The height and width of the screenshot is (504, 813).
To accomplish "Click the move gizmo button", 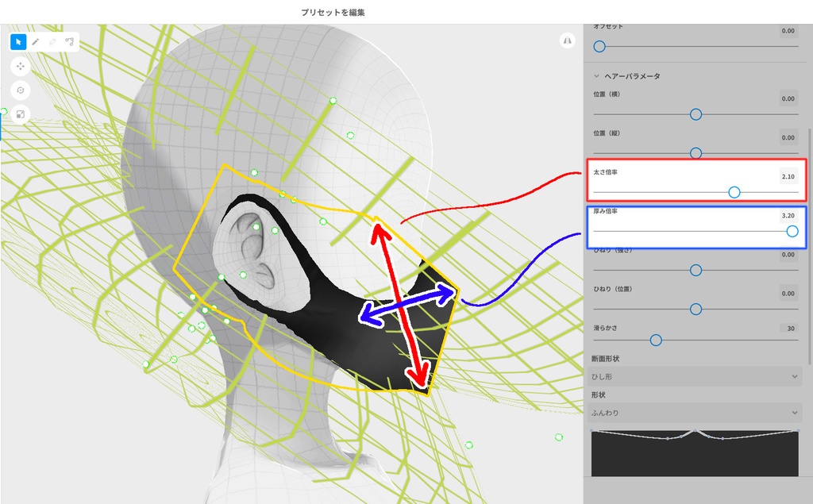I will click(20, 67).
